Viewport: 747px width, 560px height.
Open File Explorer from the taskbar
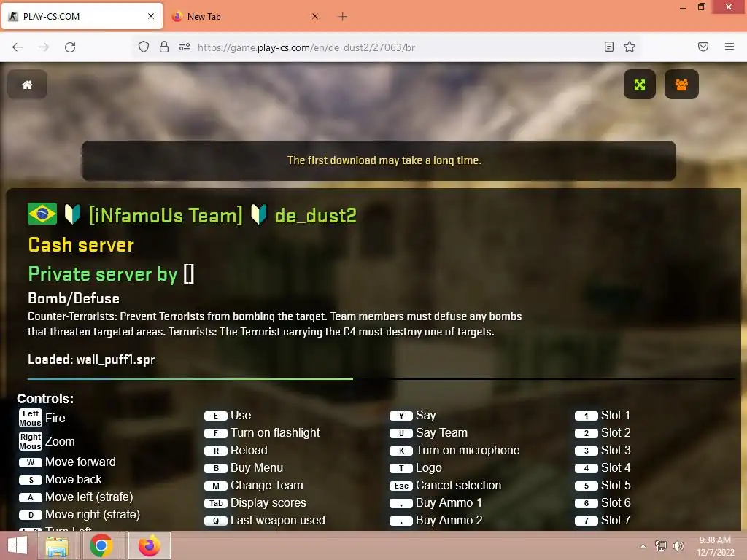[x=57, y=545]
